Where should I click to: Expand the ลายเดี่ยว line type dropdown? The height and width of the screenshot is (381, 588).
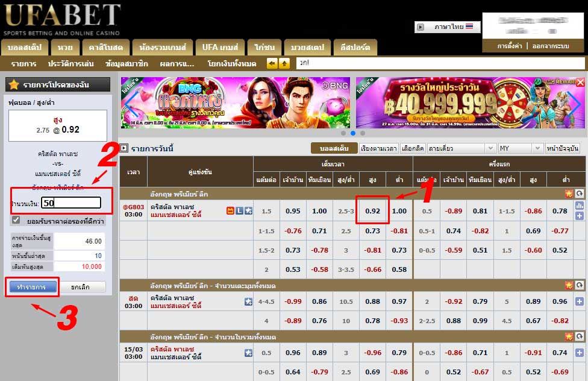pyautogui.click(x=461, y=148)
